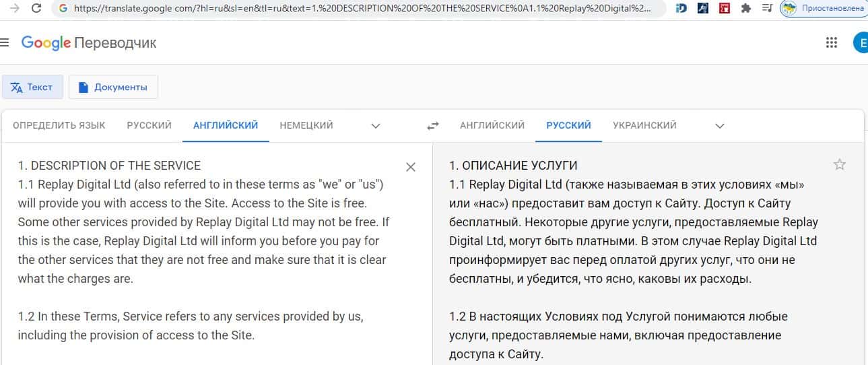The width and height of the screenshot is (868, 365).
Task: Click the heading '1. DESCRIPTION OF THE SERVICE'
Action: (109, 166)
